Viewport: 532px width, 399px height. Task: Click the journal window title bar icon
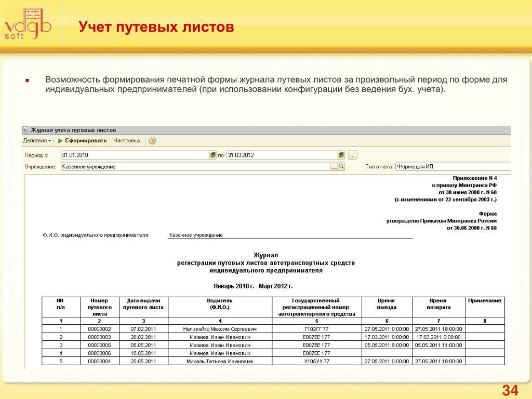(25, 129)
